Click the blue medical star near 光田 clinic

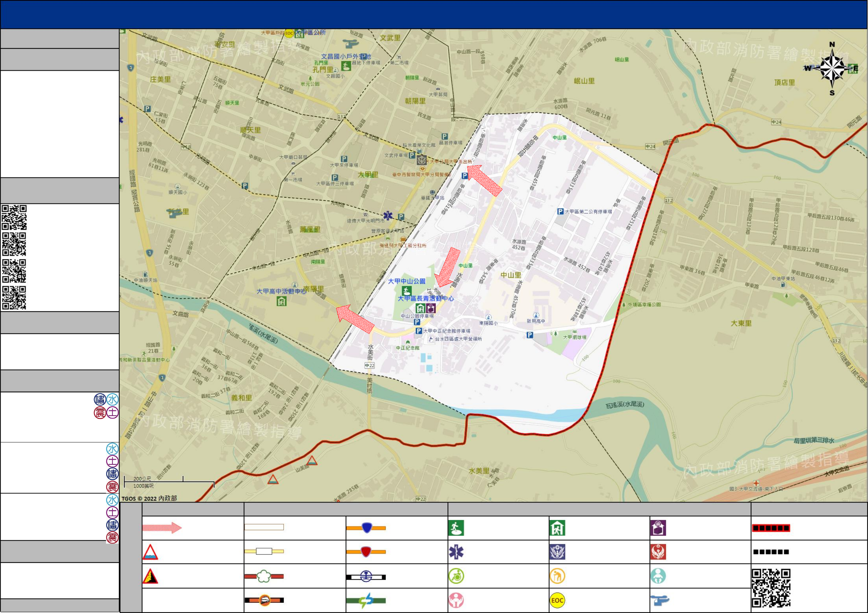point(388,216)
